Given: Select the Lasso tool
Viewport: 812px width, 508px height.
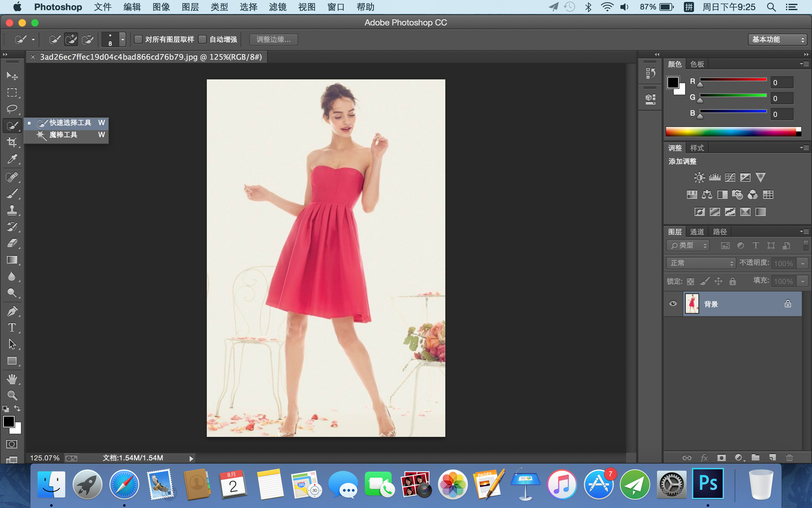Looking at the screenshot, I should coord(12,109).
